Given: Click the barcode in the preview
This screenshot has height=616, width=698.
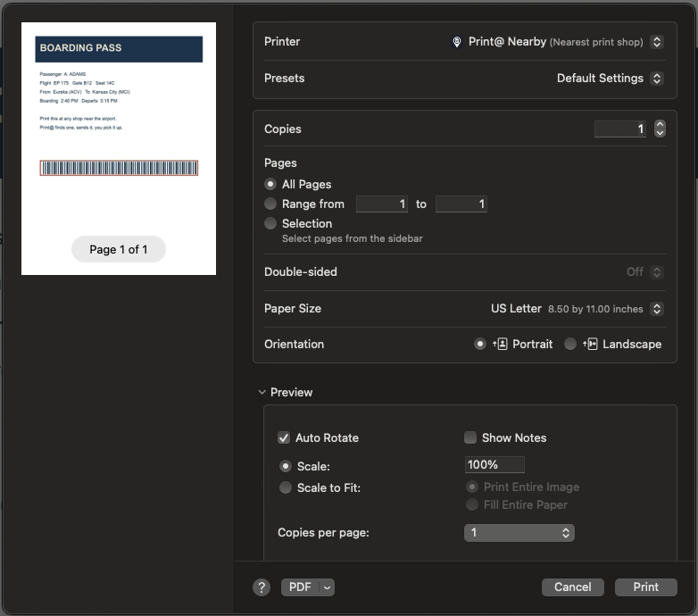Looking at the screenshot, I should pyautogui.click(x=119, y=168).
